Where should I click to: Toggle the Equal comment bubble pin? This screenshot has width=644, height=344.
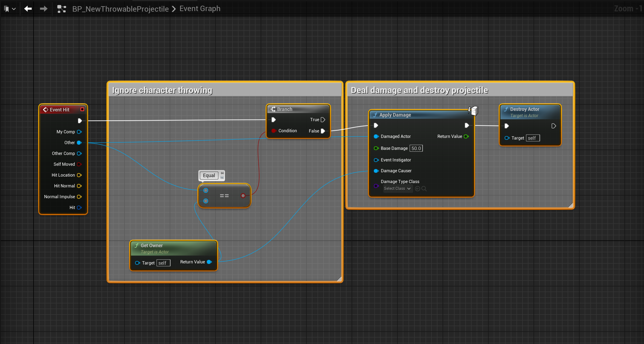(x=222, y=173)
